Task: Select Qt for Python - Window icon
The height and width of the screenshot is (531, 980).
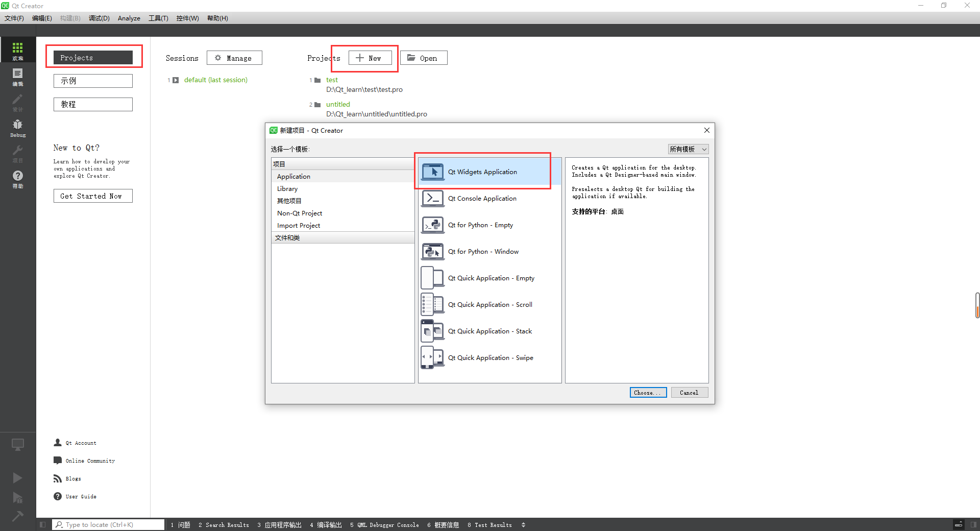Action: click(x=433, y=252)
